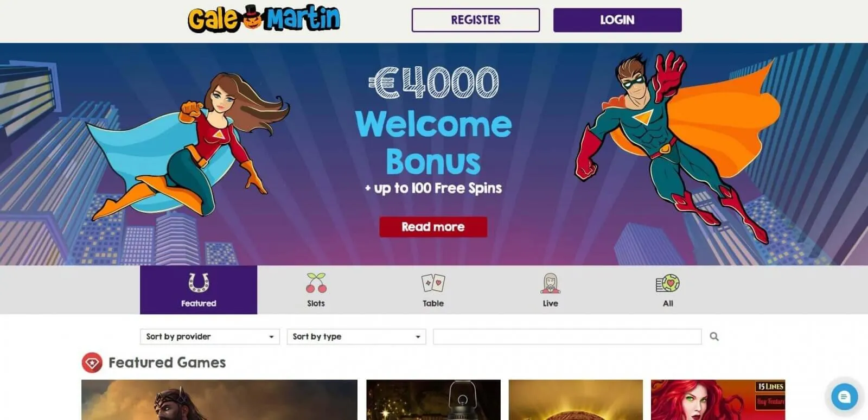Click the All games chip icon
The image size is (868, 420).
[x=668, y=283]
